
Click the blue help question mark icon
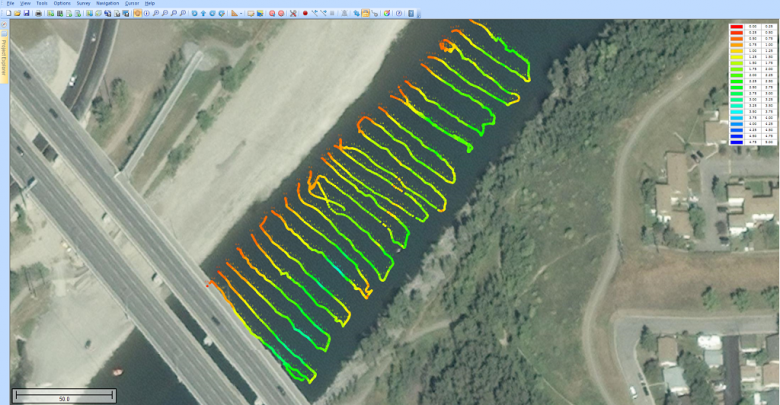[398, 13]
